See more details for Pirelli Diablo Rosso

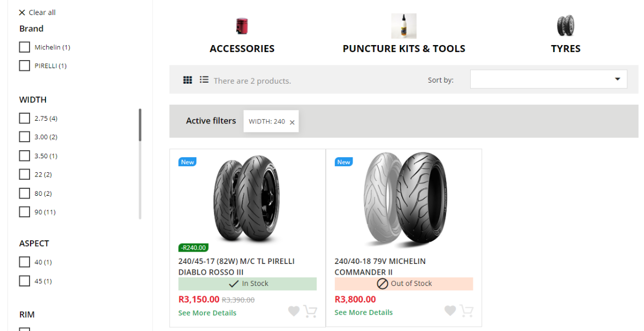point(207,313)
